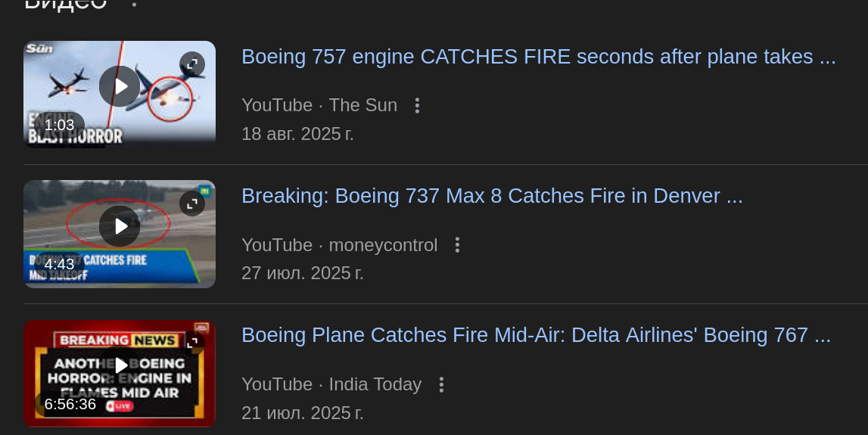Open "Boeing Plane Catches Fire Mid-Air" link
Screen dimensions: 868x435
coord(536,336)
